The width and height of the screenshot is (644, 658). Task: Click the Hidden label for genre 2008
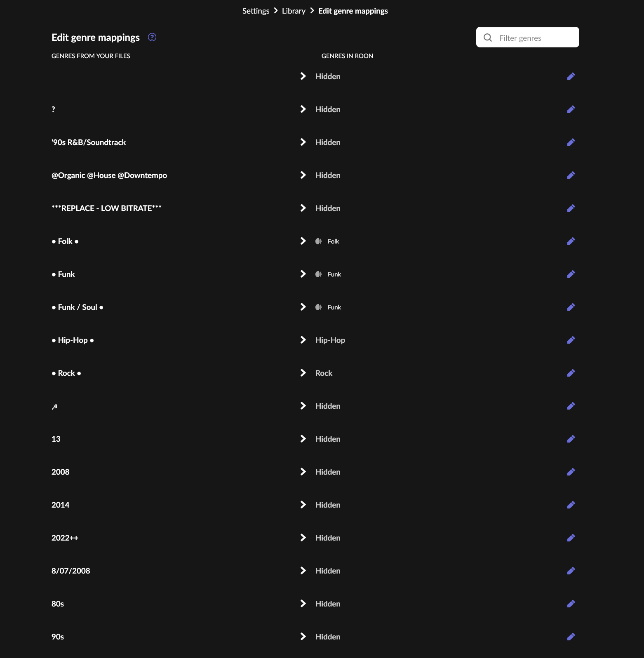pyautogui.click(x=328, y=472)
